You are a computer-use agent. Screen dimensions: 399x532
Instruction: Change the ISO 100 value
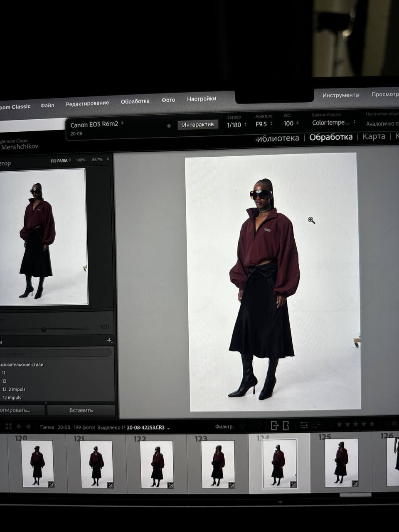(x=291, y=123)
